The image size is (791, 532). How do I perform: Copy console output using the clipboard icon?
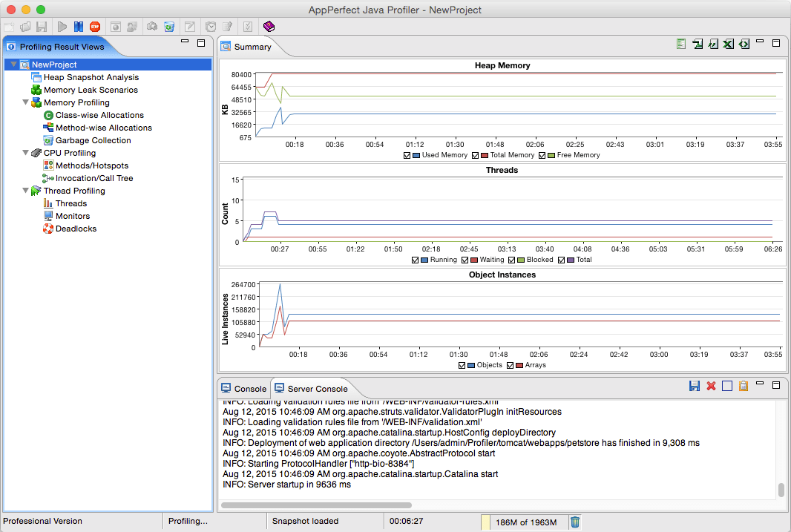(x=744, y=385)
